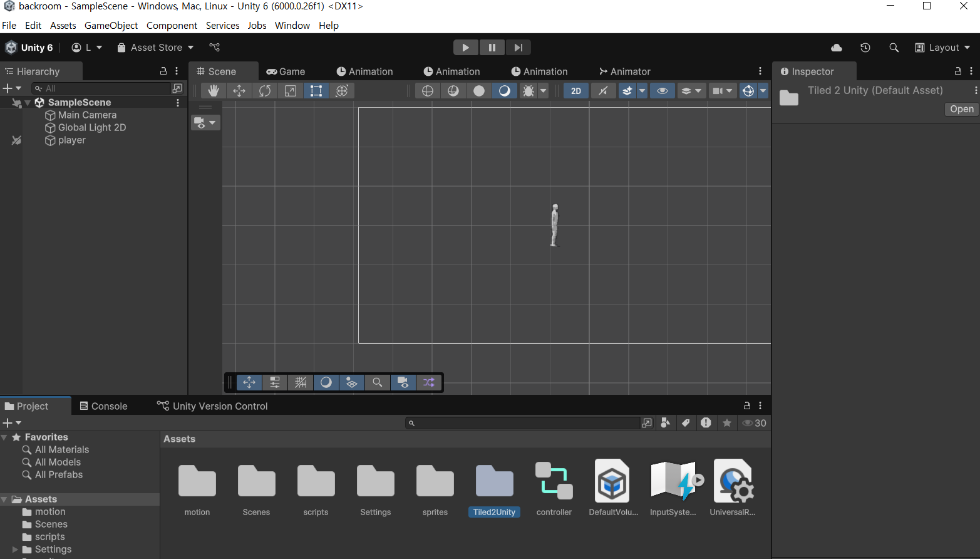Viewport: 980px width, 559px height.
Task: Choose Shaded Wireframe draw mode icon
Action: pyautogui.click(x=453, y=91)
